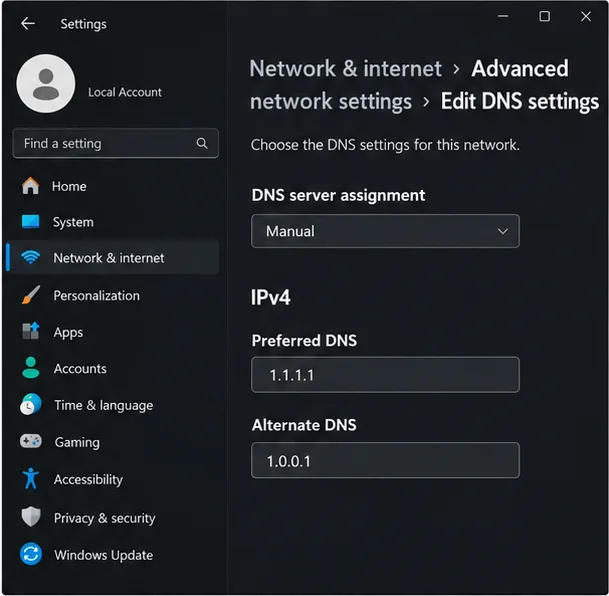
Task: Click the chevron on the Manual dropdown
Action: pyautogui.click(x=503, y=231)
